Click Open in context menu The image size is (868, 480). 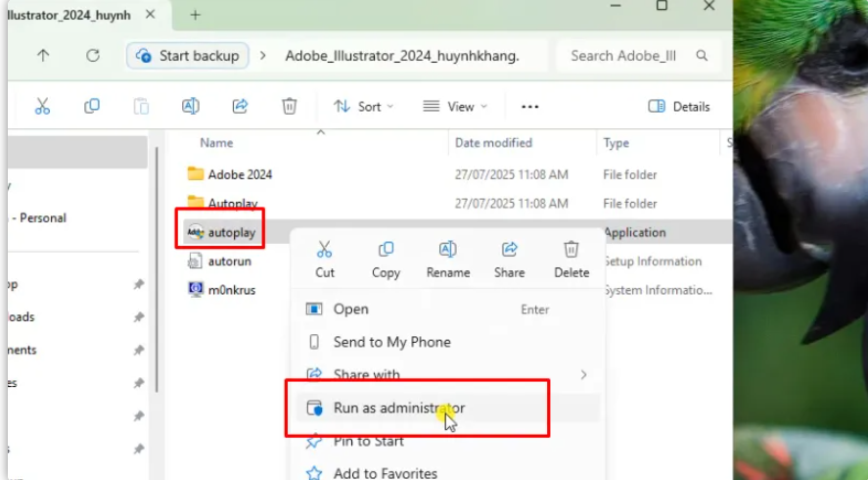point(350,309)
